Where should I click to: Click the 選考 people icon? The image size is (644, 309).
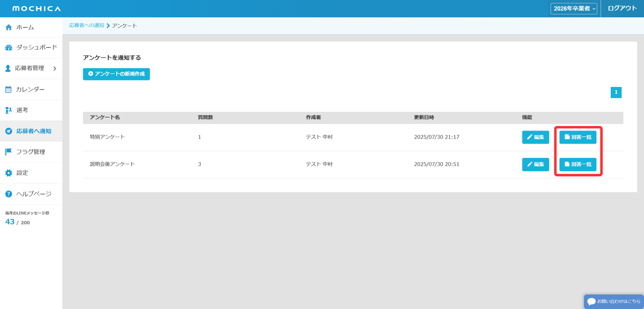8,110
